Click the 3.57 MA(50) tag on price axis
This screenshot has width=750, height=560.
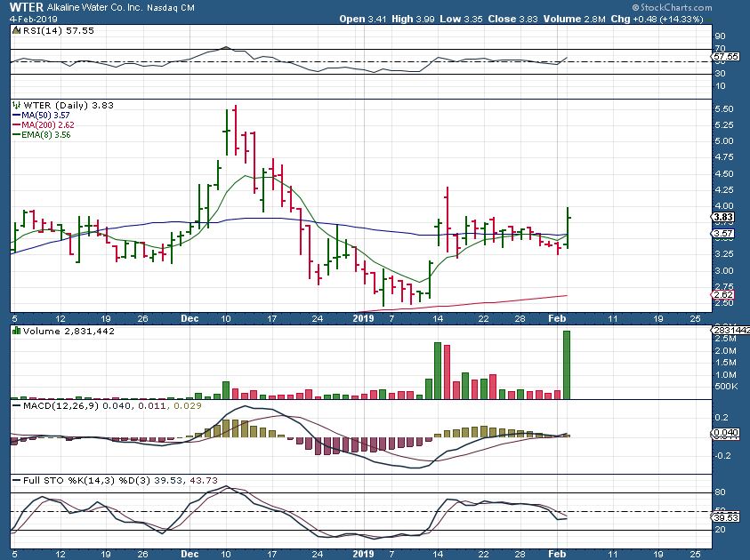723,233
